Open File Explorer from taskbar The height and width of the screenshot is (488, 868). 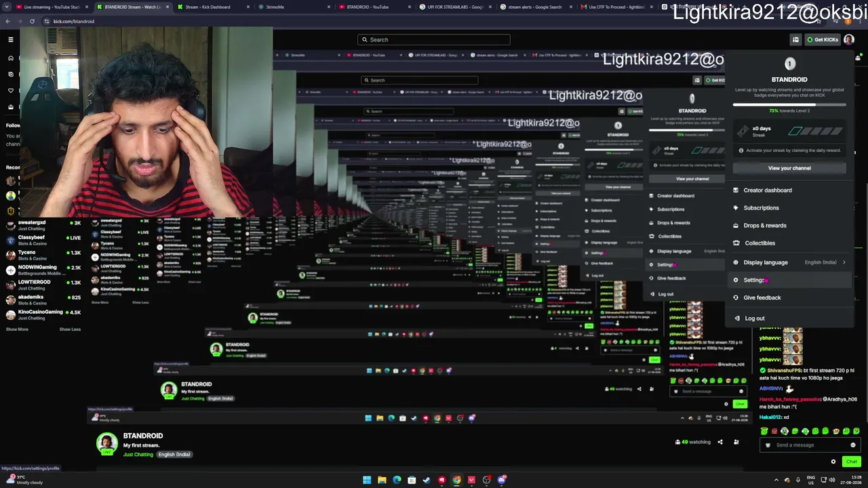[x=382, y=480]
